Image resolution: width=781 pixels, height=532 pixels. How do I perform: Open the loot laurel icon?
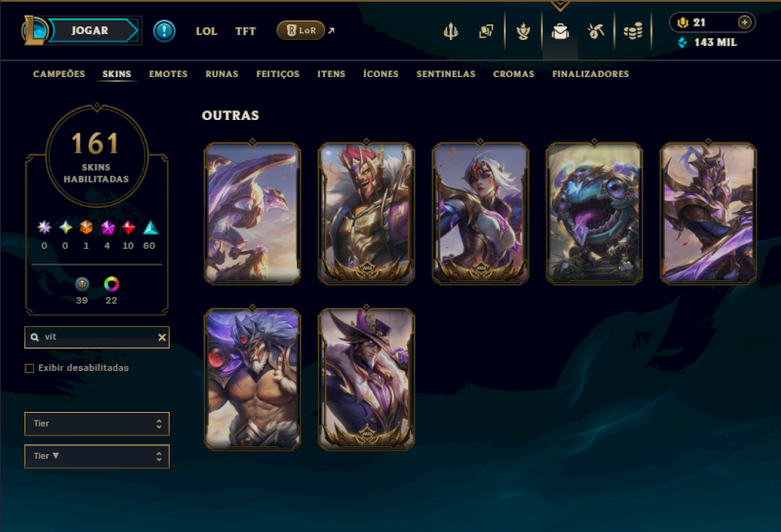point(523,31)
